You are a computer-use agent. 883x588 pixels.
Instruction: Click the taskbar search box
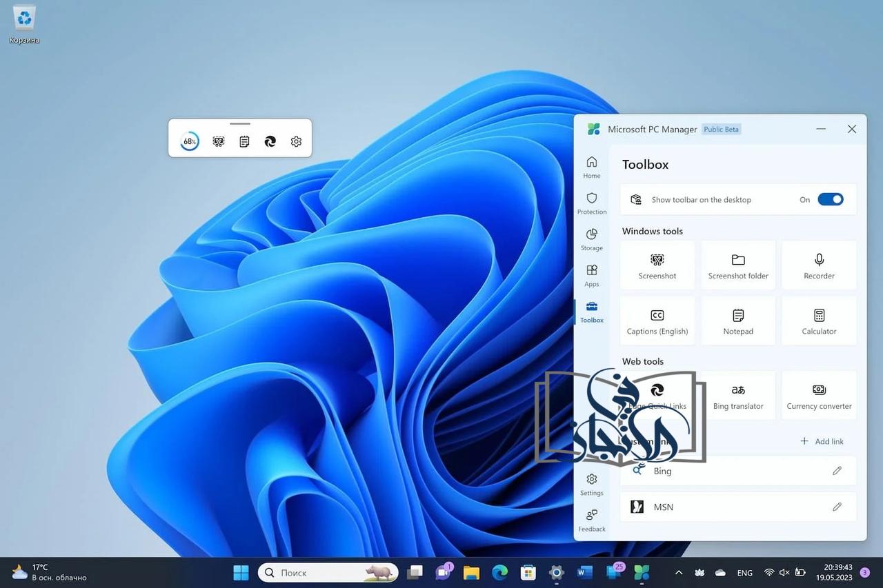point(328,572)
